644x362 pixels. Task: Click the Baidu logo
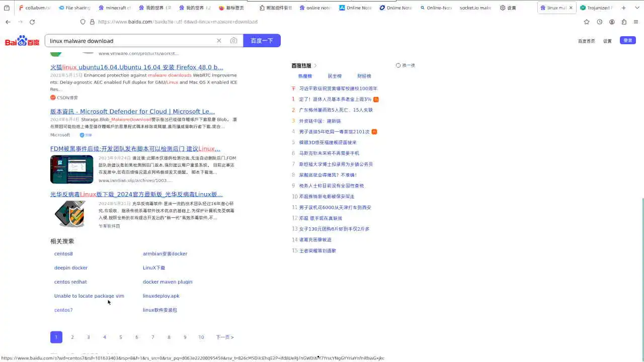22,41
